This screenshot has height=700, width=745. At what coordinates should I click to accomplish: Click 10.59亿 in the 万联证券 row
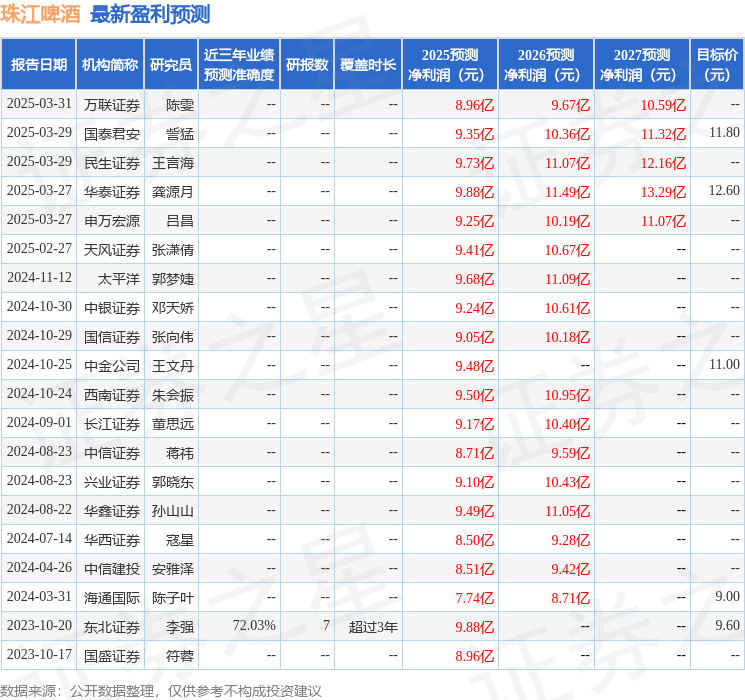tap(663, 105)
